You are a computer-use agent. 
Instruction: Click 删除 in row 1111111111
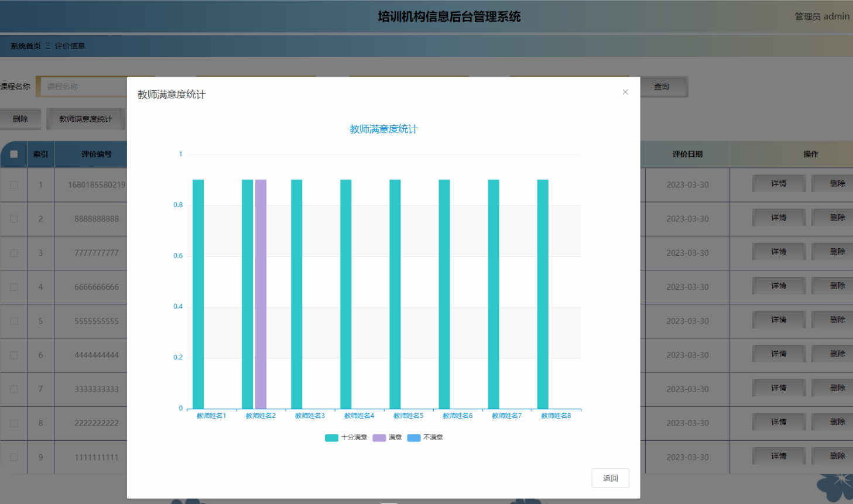(833, 456)
